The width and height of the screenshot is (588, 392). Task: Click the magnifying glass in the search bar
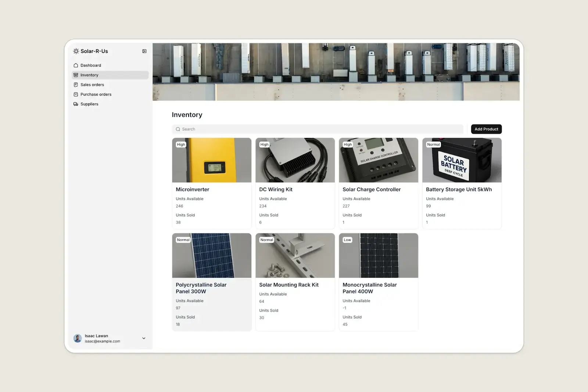(x=178, y=129)
